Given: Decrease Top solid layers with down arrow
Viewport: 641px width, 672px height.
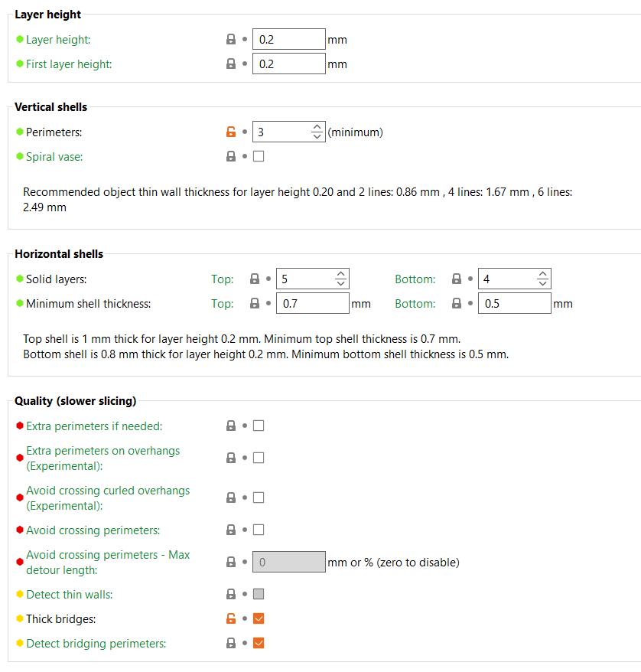Looking at the screenshot, I should pyautogui.click(x=341, y=283).
